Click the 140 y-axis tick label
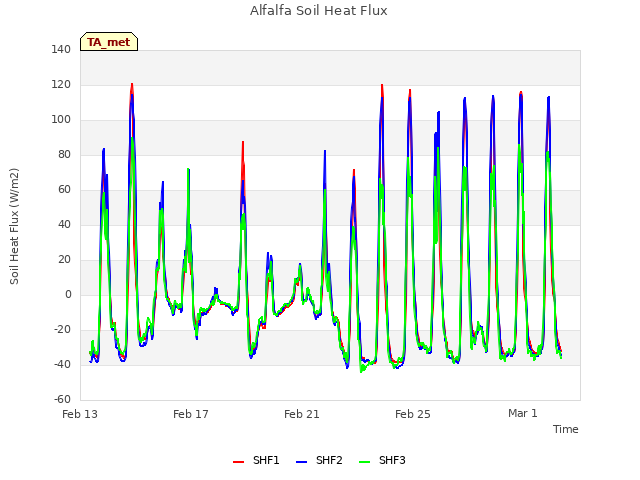This screenshot has width=640, height=480. pos(61,49)
